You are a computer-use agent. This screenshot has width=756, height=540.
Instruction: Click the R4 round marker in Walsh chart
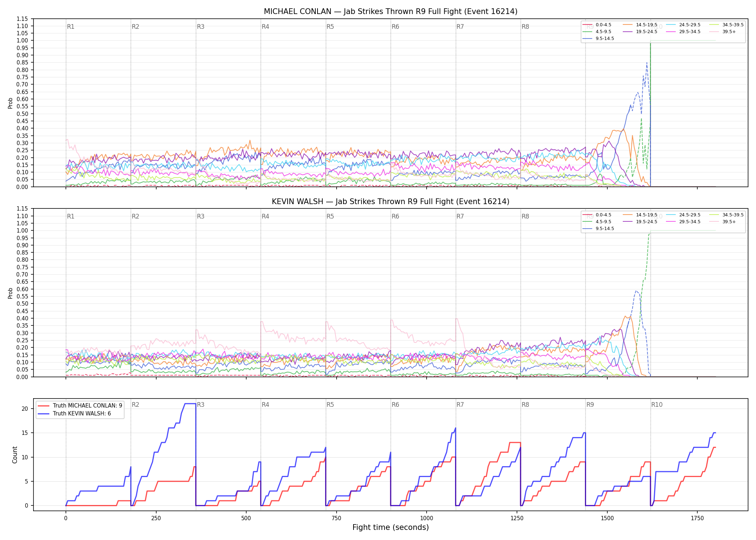pos(265,216)
